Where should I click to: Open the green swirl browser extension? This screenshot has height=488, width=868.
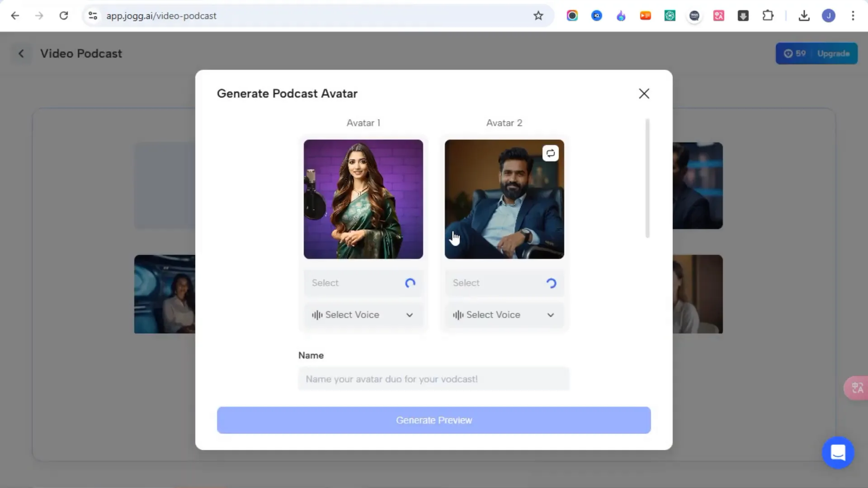tap(670, 16)
